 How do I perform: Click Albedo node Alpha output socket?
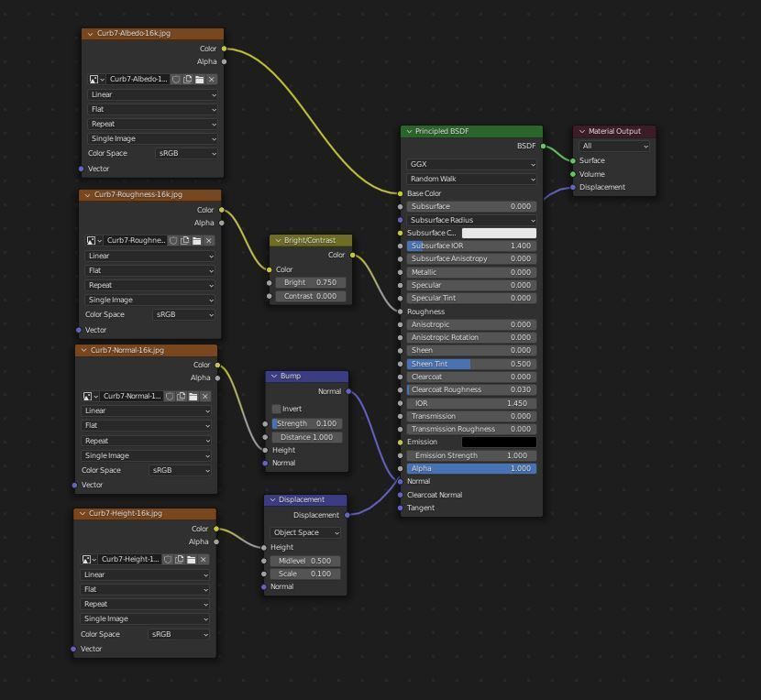(224, 62)
